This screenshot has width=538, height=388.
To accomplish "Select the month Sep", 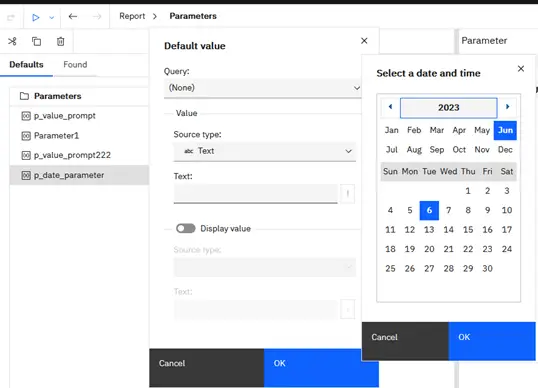I will point(437,150).
